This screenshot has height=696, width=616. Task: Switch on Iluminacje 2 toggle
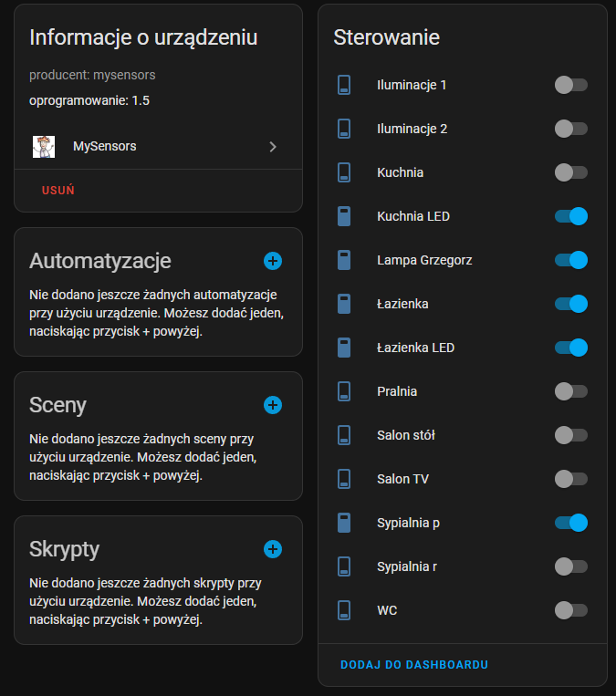click(570, 129)
